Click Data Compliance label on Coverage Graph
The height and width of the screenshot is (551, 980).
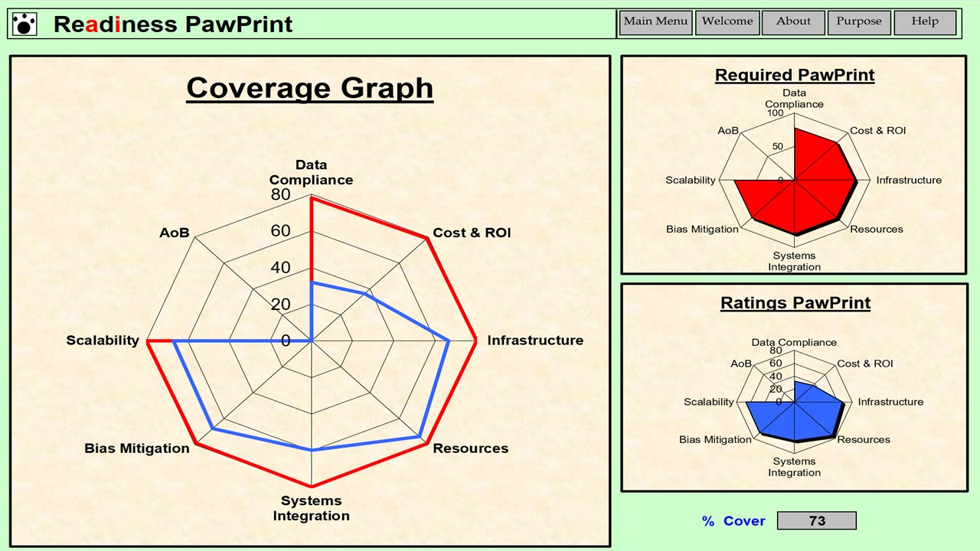point(311,172)
